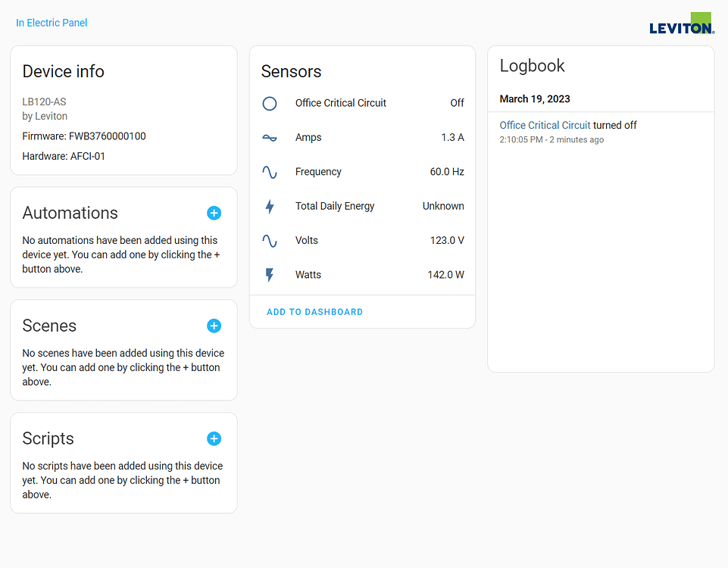This screenshot has width=728, height=568.
Task: Open the In Electric Panel breadcrumb link
Action: point(51,23)
